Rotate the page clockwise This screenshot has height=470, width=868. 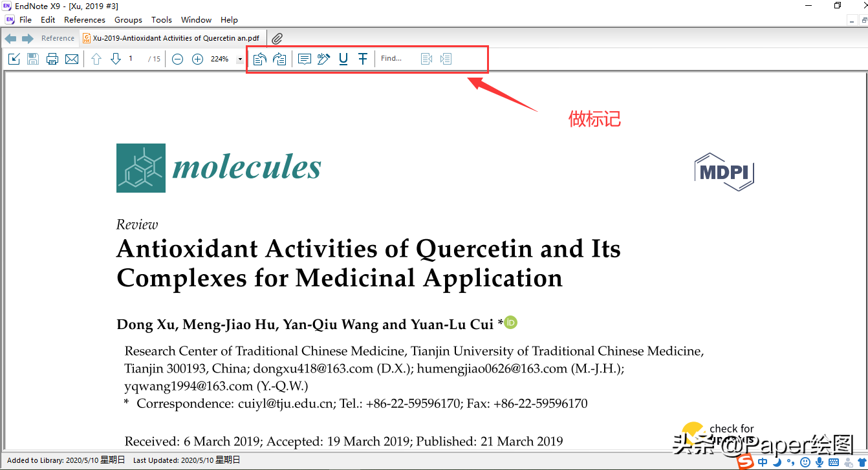click(x=279, y=59)
